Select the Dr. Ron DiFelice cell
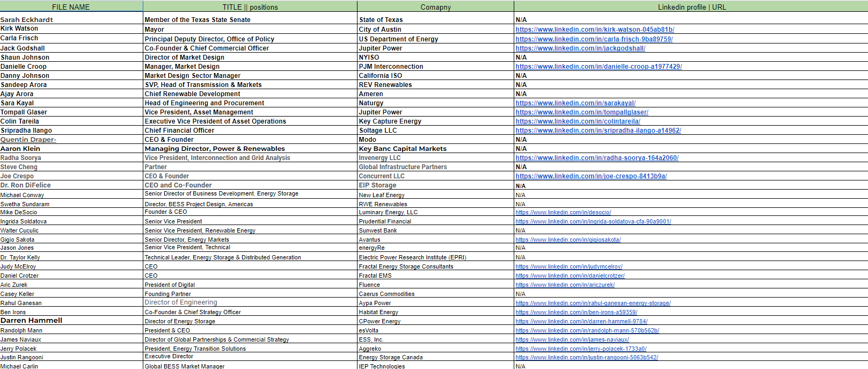Viewport: 868px width, 369px height. [x=71, y=185]
